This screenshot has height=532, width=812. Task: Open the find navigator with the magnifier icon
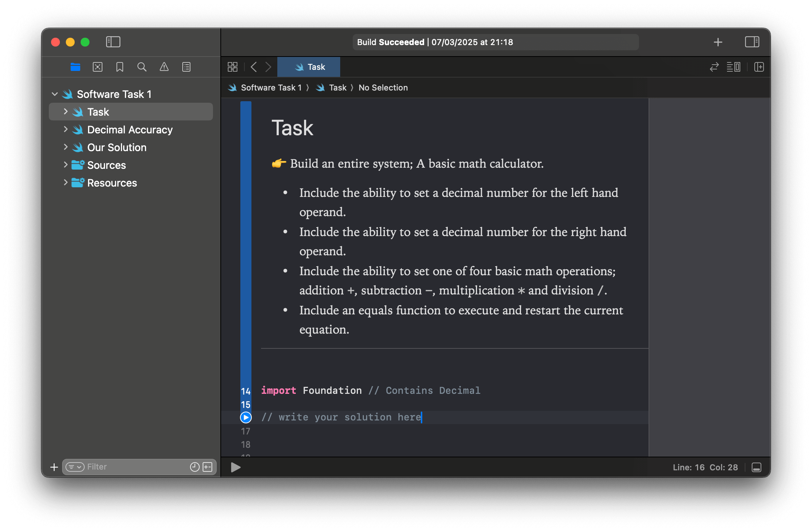pos(142,67)
